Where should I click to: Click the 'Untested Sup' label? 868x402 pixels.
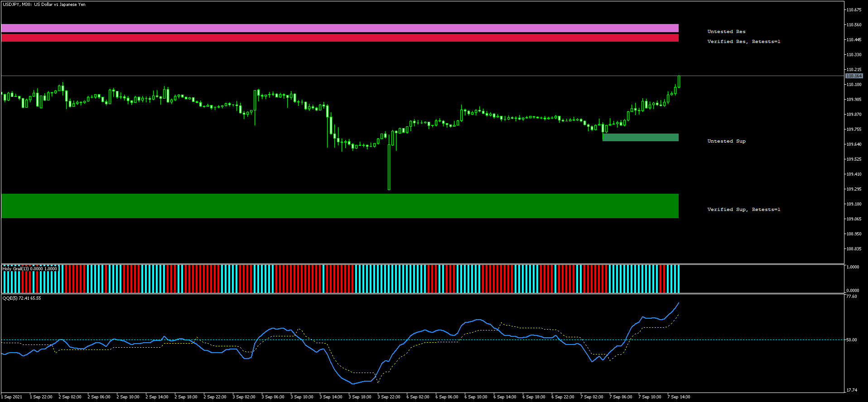click(726, 141)
